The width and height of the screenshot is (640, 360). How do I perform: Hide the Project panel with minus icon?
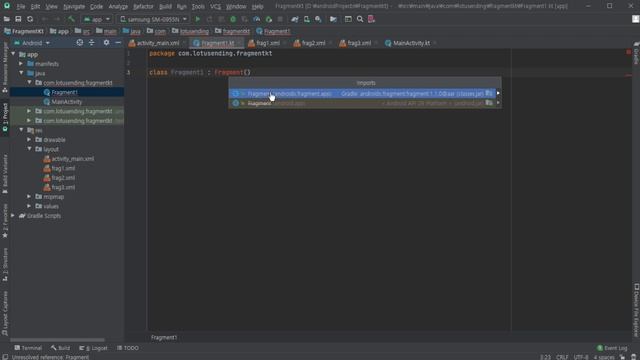click(118, 42)
